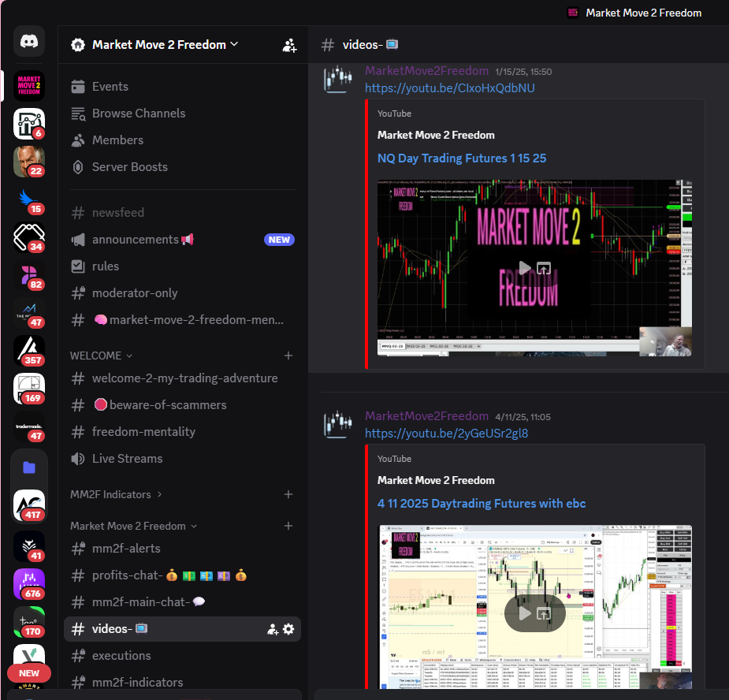Image resolution: width=729 pixels, height=700 pixels.
Task: Open the mm2f-alerts channel
Action: [x=182, y=549]
